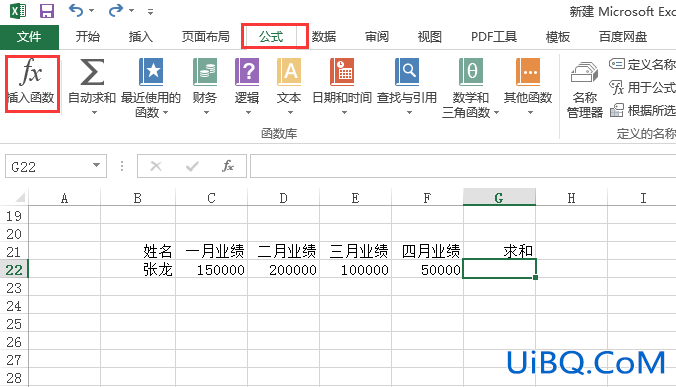The height and width of the screenshot is (387, 676).
Task: Open the Name Manager (名称管理器)
Action: tap(585, 90)
